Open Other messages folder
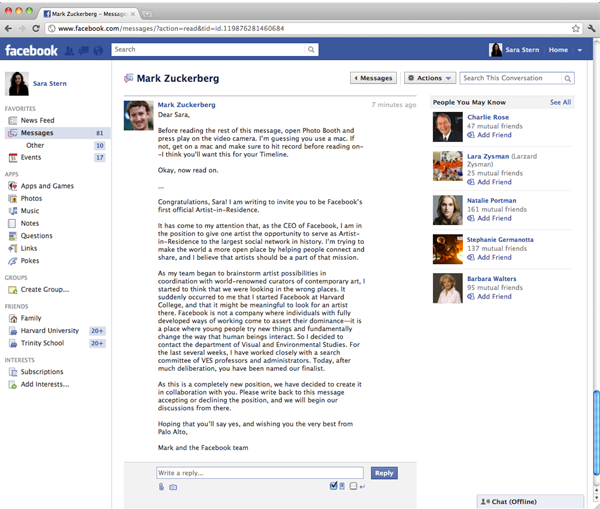The height and width of the screenshot is (509, 600). click(35, 145)
